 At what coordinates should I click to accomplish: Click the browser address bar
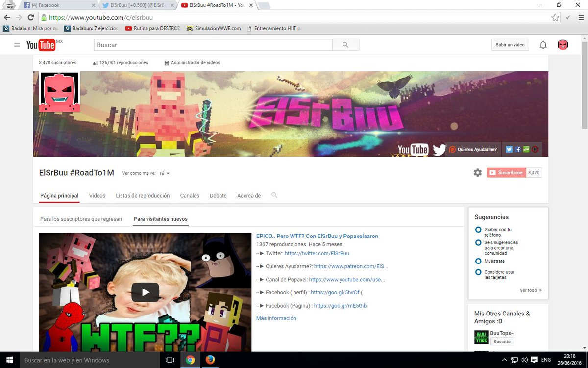(299, 17)
